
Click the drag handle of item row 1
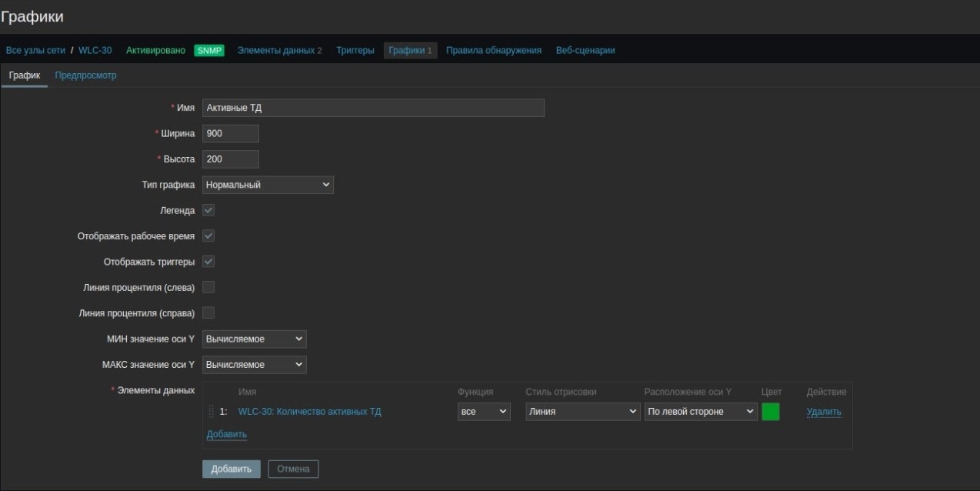click(211, 412)
